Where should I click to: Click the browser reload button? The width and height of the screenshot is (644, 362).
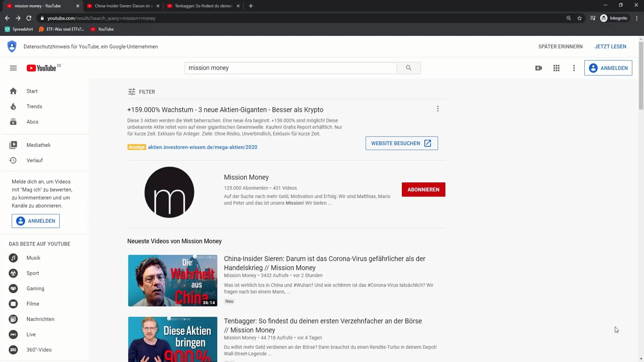(x=29, y=18)
